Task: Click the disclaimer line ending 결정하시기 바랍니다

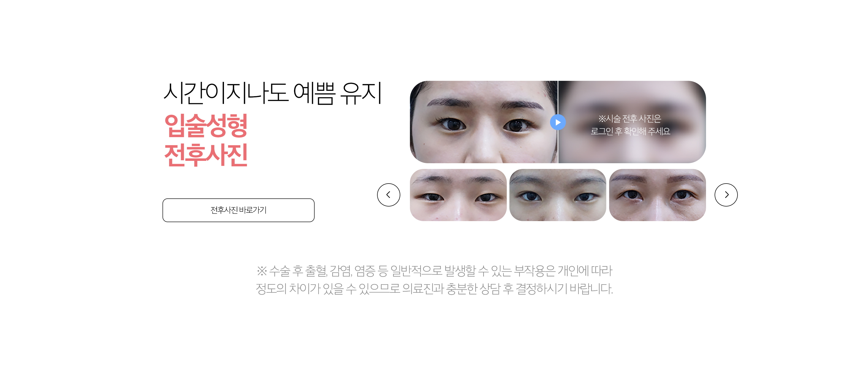Action: 434,289
